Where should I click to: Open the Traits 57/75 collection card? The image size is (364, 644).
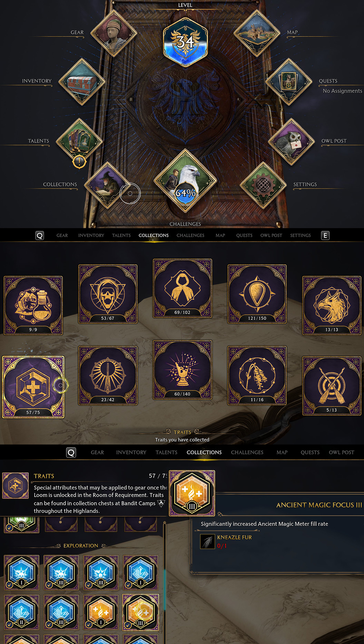coord(33,387)
